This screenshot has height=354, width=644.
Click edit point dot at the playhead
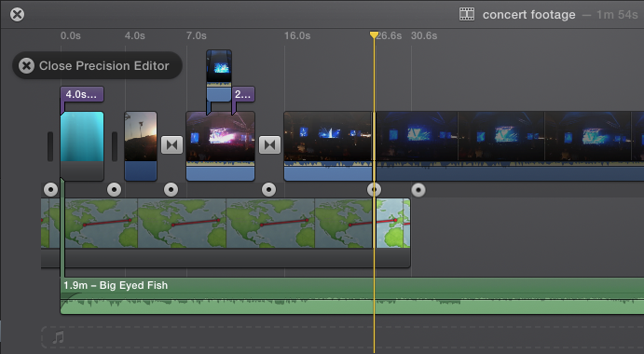point(374,190)
